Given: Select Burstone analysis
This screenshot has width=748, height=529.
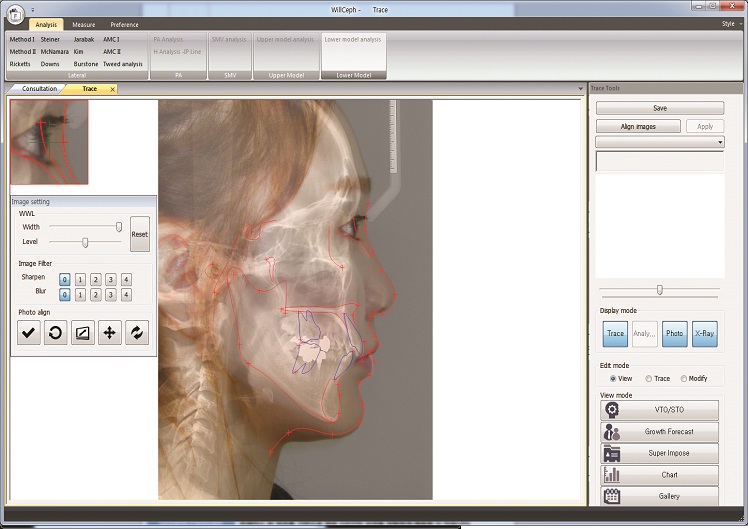Looking at the screenshot, I should tap(86, 64).
